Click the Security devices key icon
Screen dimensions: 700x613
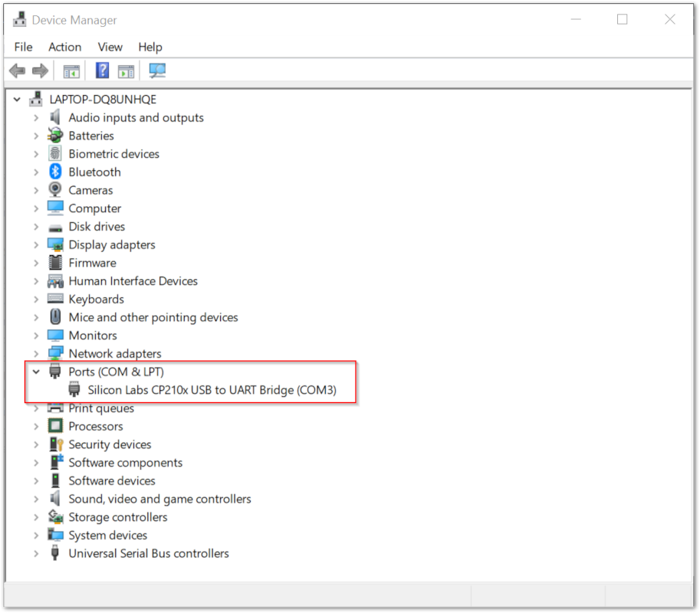point(56,444)
